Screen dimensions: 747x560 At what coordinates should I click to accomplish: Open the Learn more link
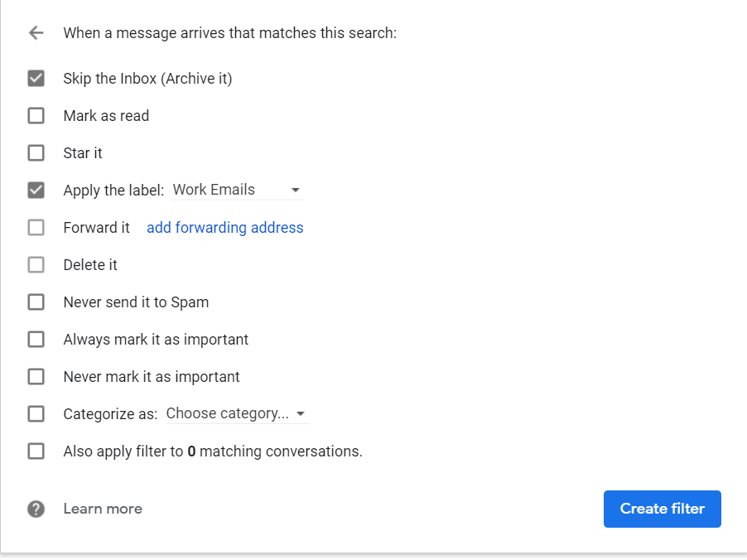(x=103, y=509)
